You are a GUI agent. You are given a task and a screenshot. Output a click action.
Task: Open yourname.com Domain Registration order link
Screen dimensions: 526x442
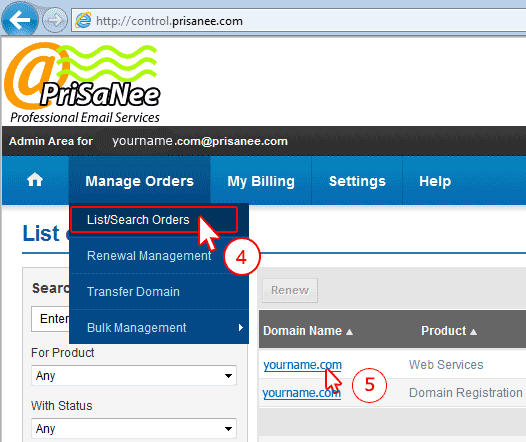coord(302,393)
